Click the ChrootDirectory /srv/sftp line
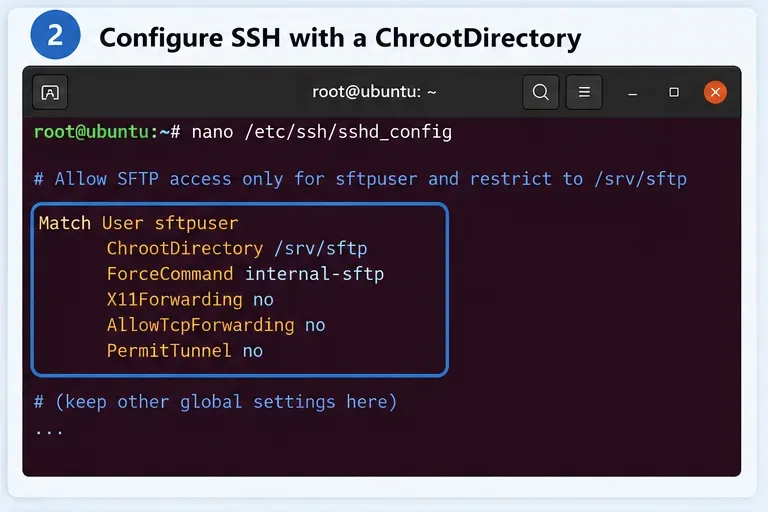This screenshot has height=512, width=768. click(x=237, y=248)
